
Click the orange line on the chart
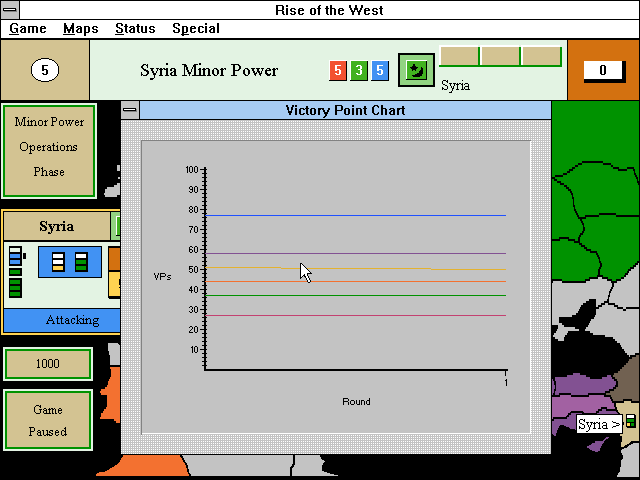(x=356, y=281)
